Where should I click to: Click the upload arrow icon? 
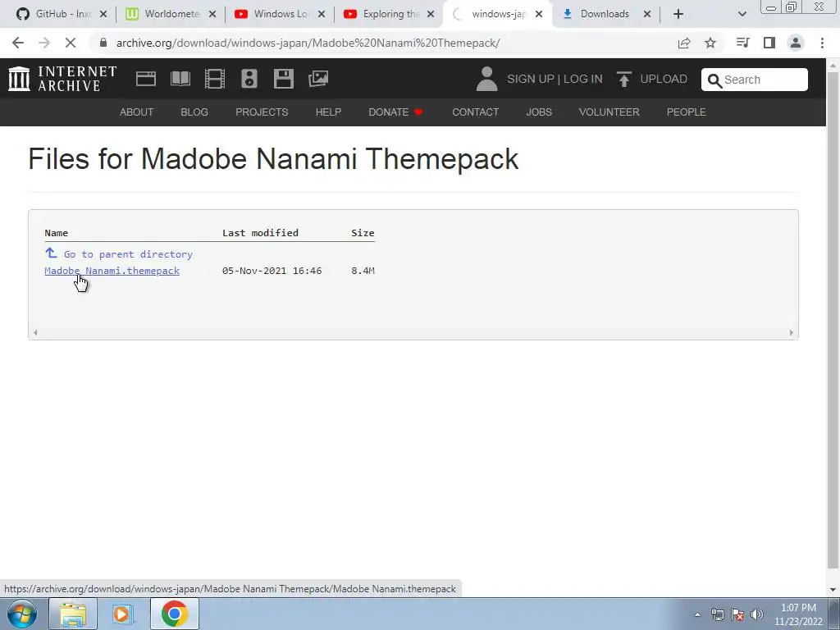tap(623, 80)
